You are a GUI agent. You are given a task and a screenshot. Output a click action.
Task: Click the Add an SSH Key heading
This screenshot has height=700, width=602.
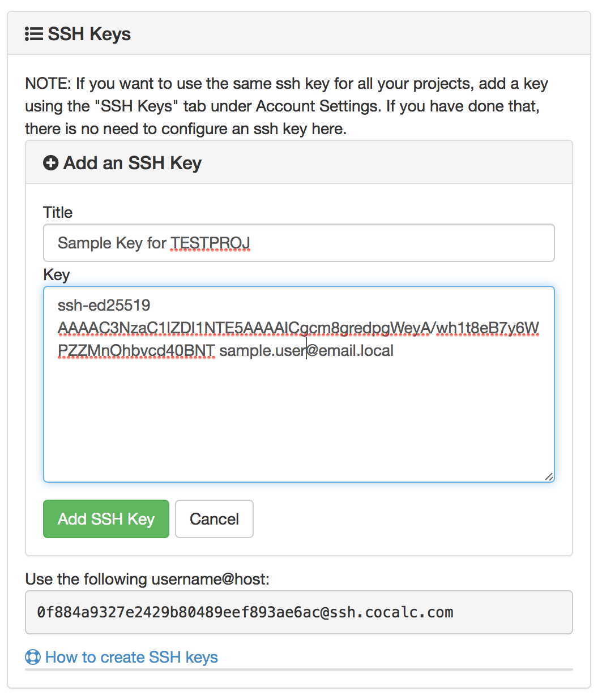pos(132,163)
